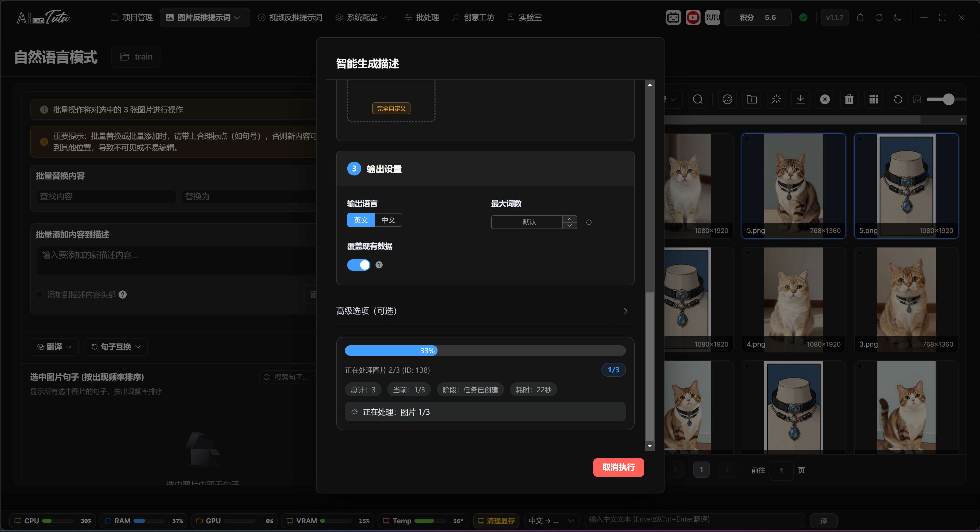Click the magic wand generate icon

(x=776, y=99)
